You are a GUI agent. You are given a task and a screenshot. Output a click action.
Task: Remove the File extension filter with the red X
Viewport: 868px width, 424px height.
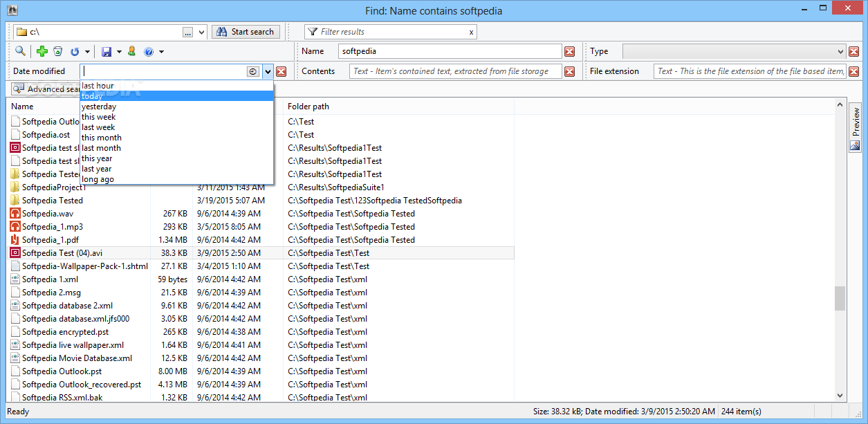(x=853, y=71)
